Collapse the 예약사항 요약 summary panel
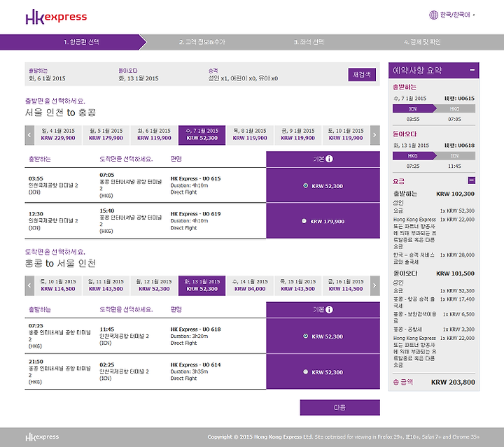Screen dimensions: 504x447 click(x=472, y=70)
